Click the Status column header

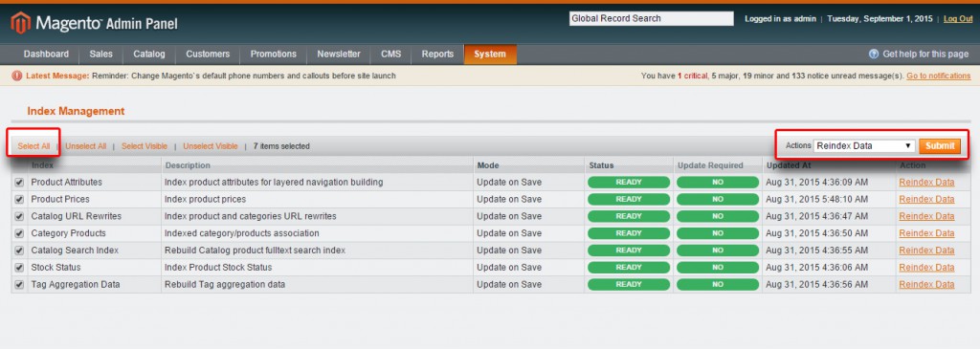point(601,165)
